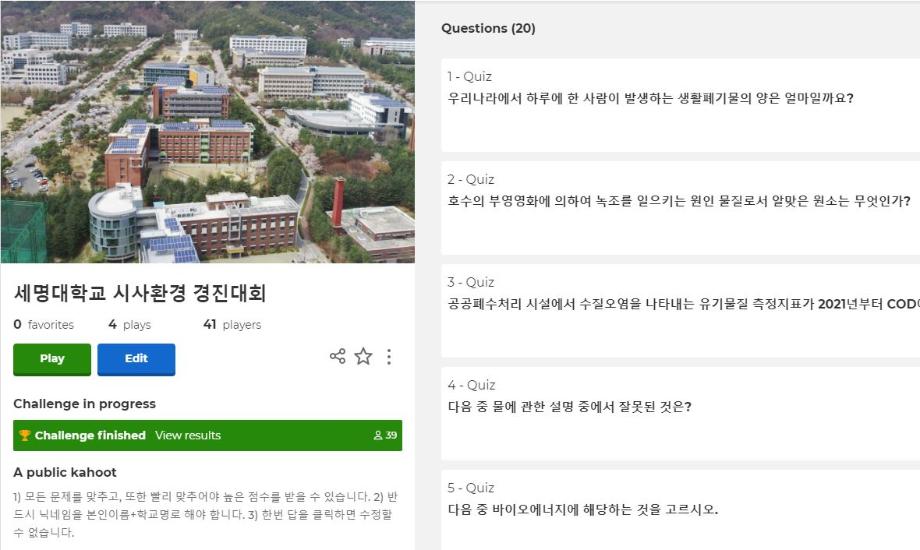This screenshot has width=920, height=550.
Task: Click the blue Edit button
Action: click(x=136, y=359)
